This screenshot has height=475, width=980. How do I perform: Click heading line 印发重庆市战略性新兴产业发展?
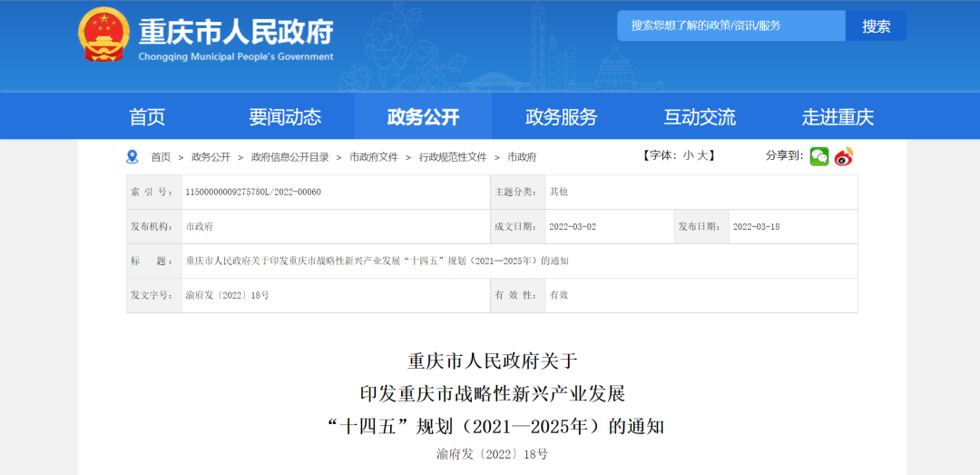493,394
